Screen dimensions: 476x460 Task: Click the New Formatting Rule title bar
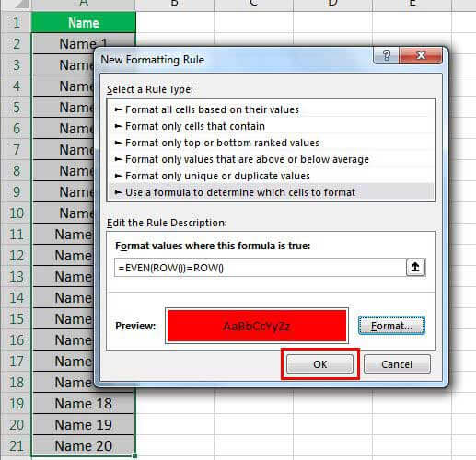tap(235, 60)
